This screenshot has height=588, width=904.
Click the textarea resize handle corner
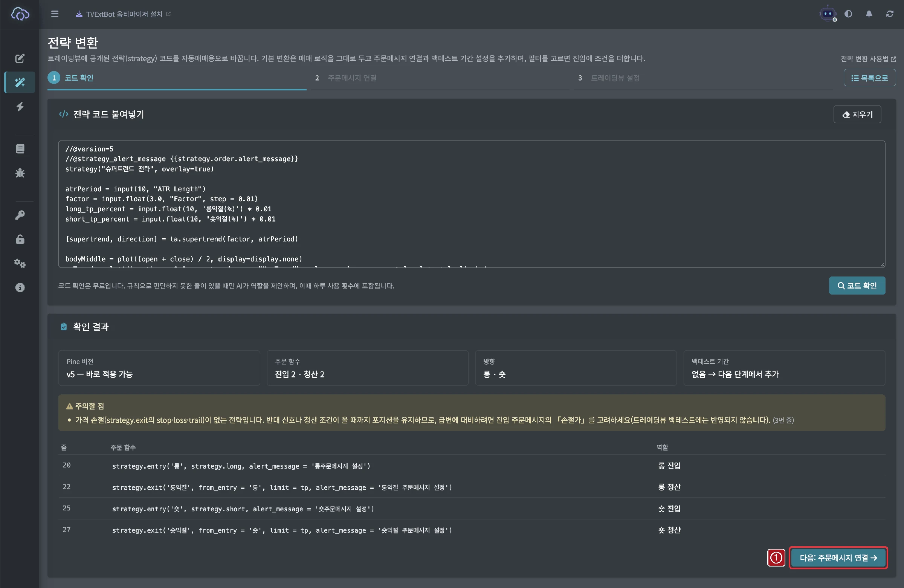pyautogui.click(x=882, y=265)
